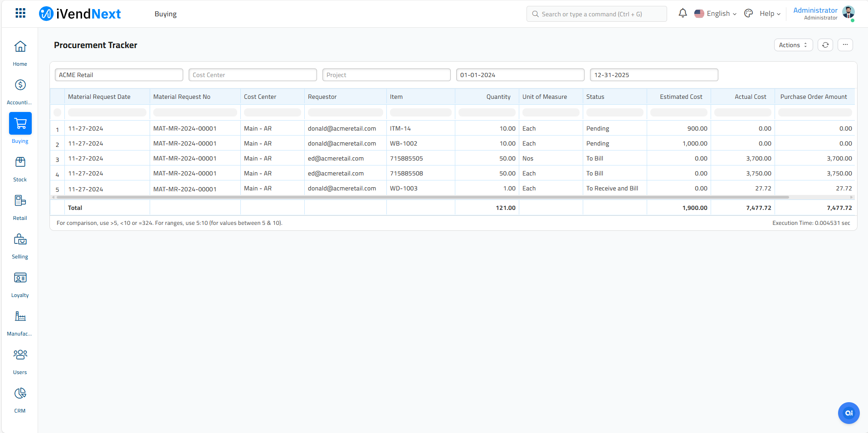868x433 pixels.
Task: Click the Project filter field
Action: [386, 75]
